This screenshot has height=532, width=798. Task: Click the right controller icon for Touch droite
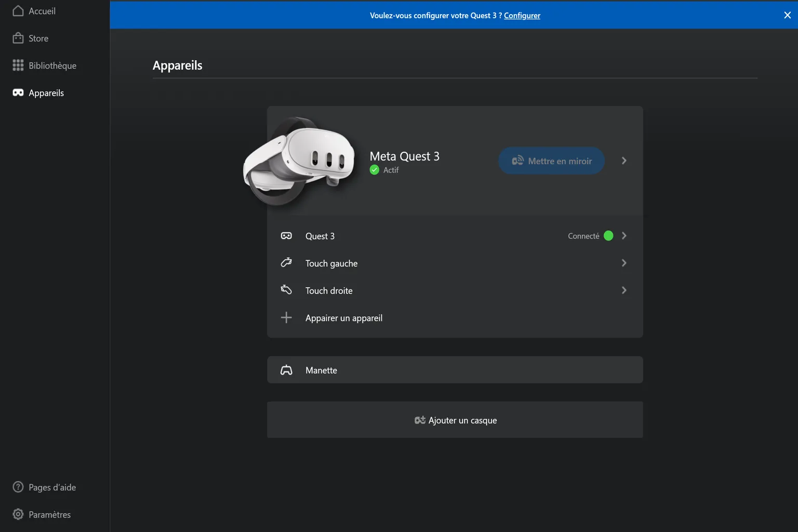pyautogui.click(x=286, y=289)
